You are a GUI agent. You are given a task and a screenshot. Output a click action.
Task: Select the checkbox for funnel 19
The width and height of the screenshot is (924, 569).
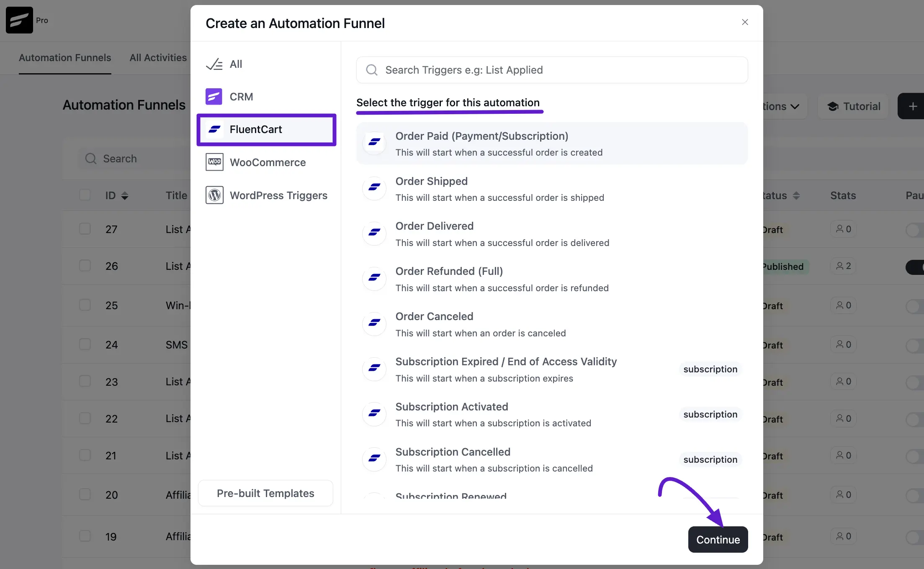tap(85, 536)
